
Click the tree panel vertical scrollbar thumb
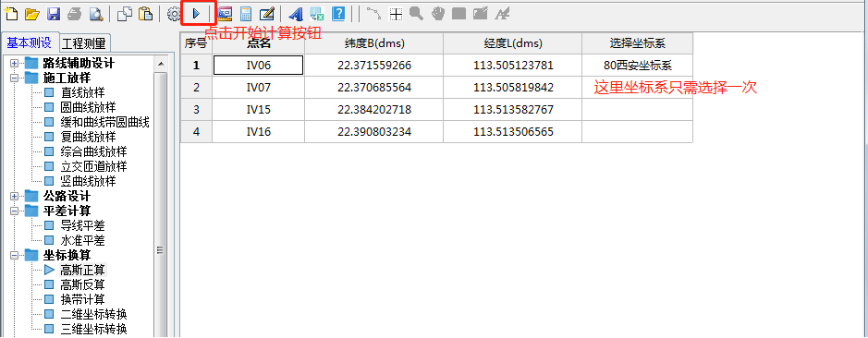(161, 249)
